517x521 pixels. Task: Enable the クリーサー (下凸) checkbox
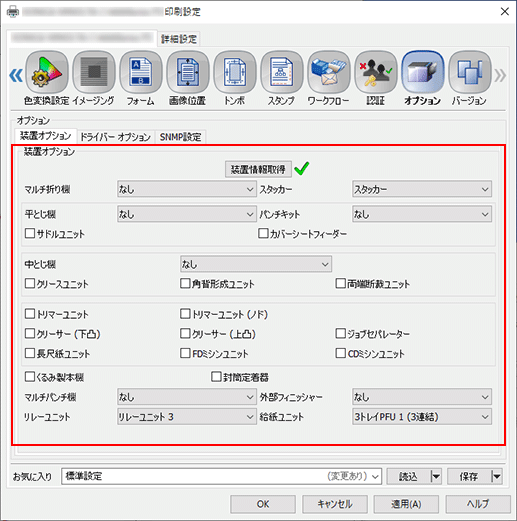point(30,333)
